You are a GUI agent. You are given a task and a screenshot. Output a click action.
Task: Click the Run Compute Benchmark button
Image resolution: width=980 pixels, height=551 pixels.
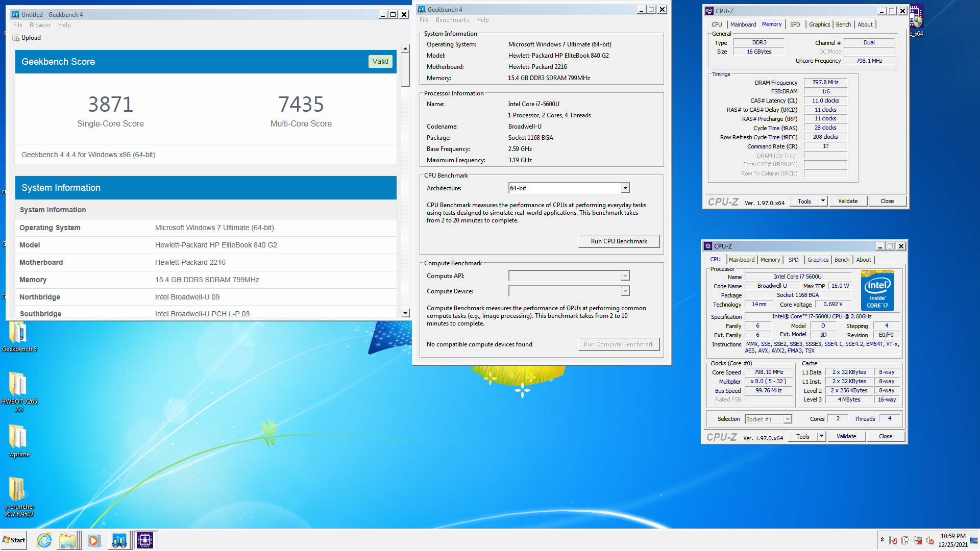point(619,344)
